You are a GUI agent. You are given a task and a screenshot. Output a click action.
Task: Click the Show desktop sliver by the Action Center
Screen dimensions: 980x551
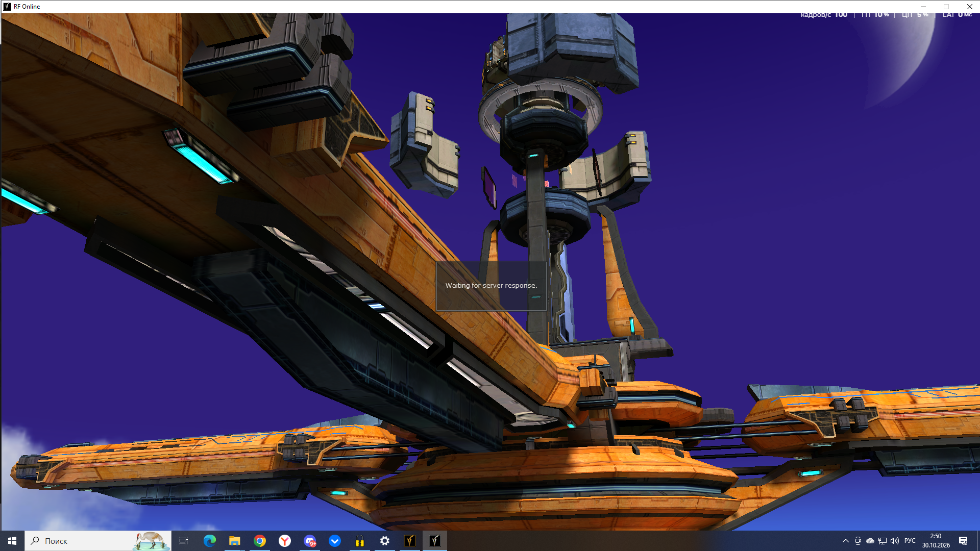(x=978, y=541)
